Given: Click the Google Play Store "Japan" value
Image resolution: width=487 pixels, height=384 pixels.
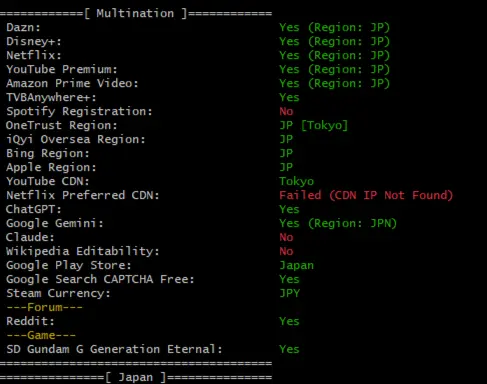Looking at the screenshot, I should pyautogui.click(x=296, y=266).
